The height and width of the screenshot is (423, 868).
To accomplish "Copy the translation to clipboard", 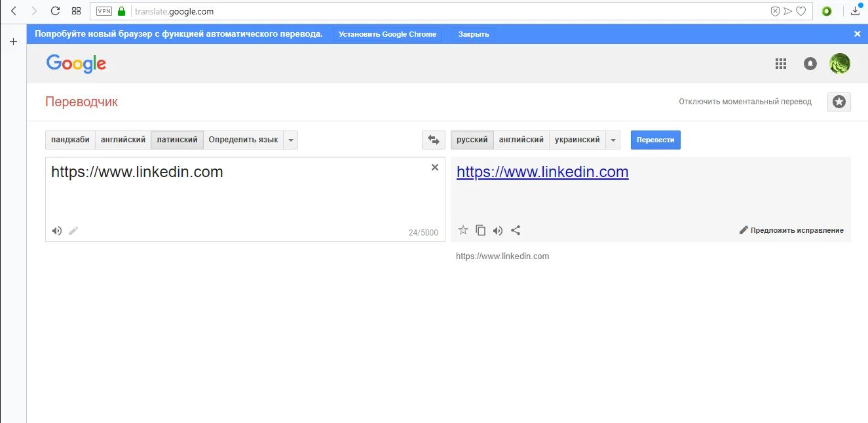I will (480, 230).
